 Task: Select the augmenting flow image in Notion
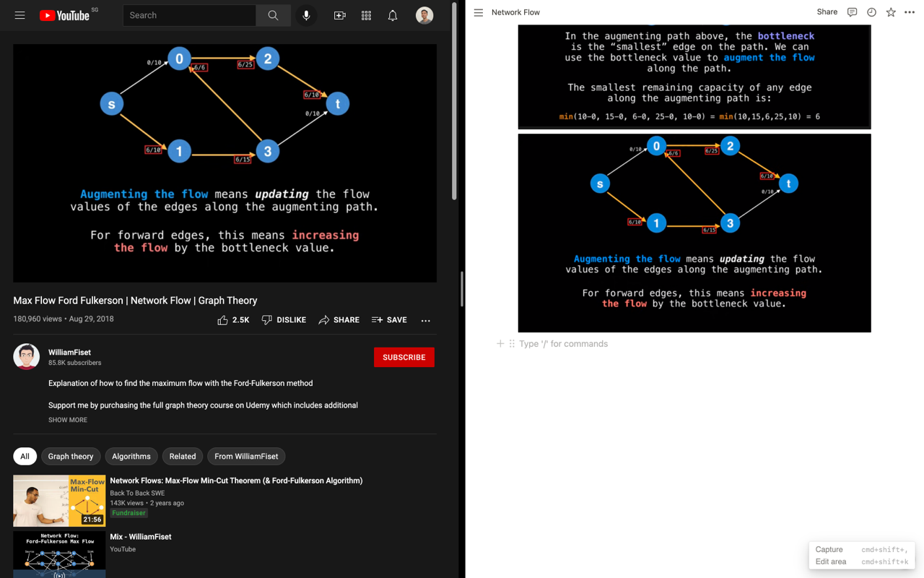pyautogui.click(x=694, y=233)
